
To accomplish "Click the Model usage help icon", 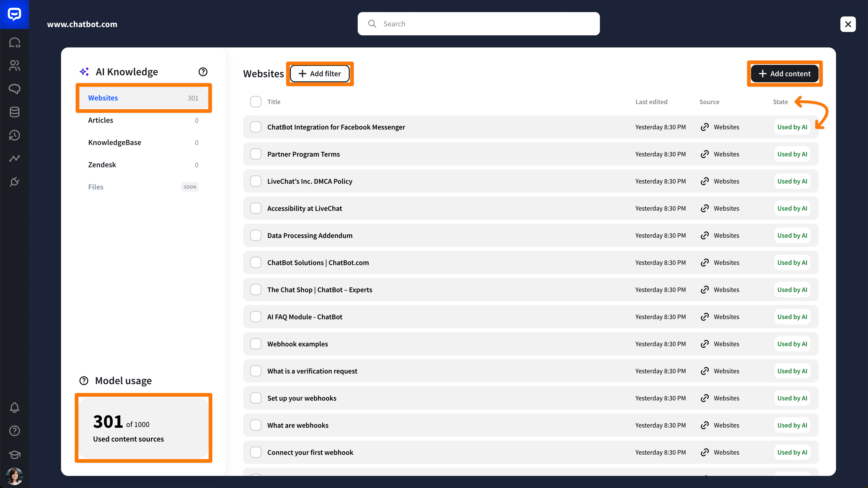I will pyautogui.click(x=84, y=381).
